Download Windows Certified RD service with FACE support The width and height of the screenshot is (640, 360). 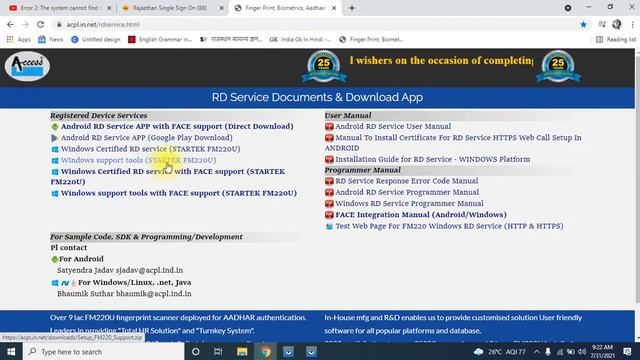pos(168,177)
